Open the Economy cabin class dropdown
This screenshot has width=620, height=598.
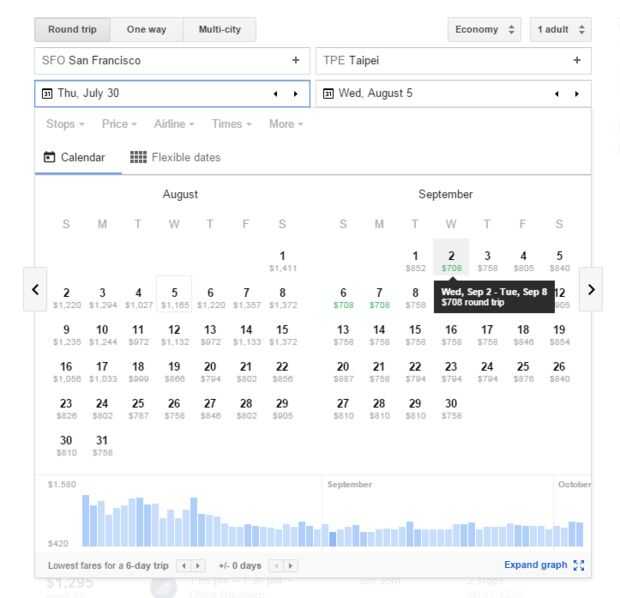pos(484,29)
